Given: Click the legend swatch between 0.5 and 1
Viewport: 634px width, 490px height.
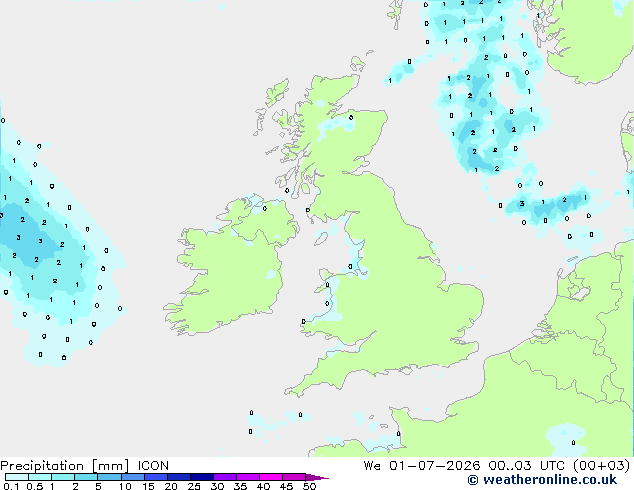Looking at the screenshot, I should coord(40,477).
